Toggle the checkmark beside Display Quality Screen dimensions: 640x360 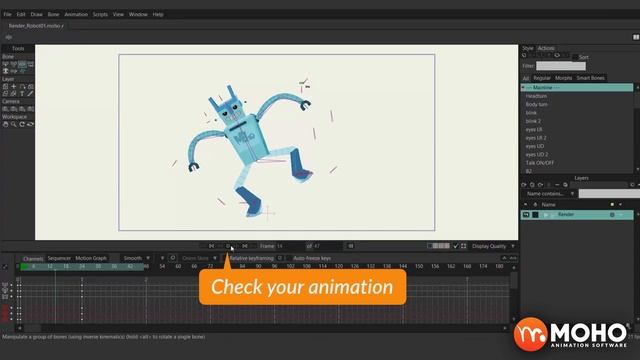tap(456, 246)
